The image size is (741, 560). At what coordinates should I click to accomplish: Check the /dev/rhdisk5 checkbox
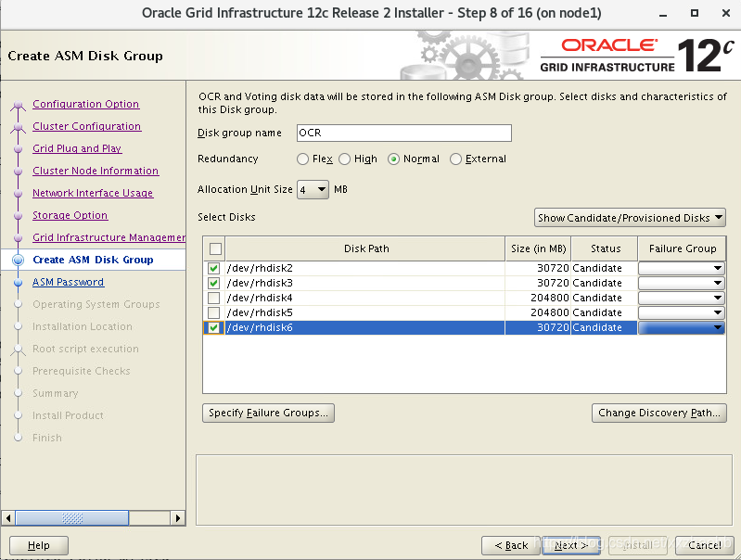pos(213,312)
